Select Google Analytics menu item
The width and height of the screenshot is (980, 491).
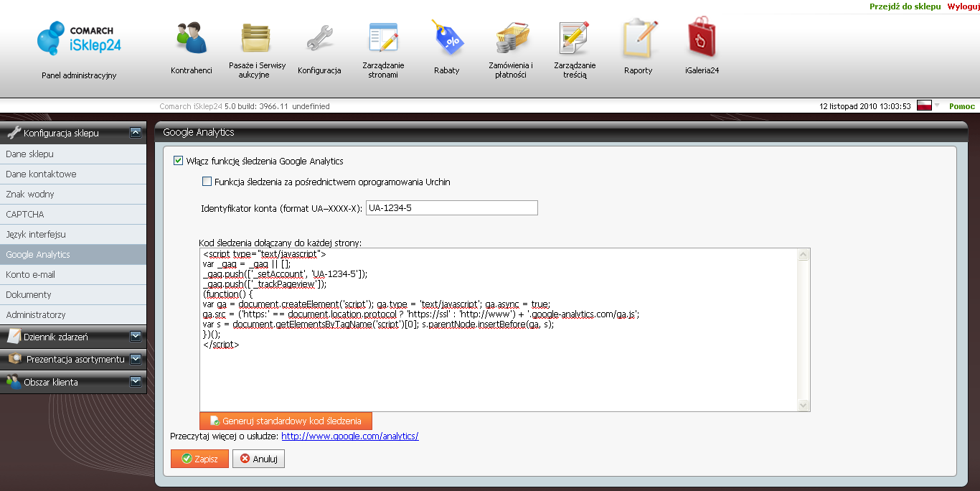point(73,254)
